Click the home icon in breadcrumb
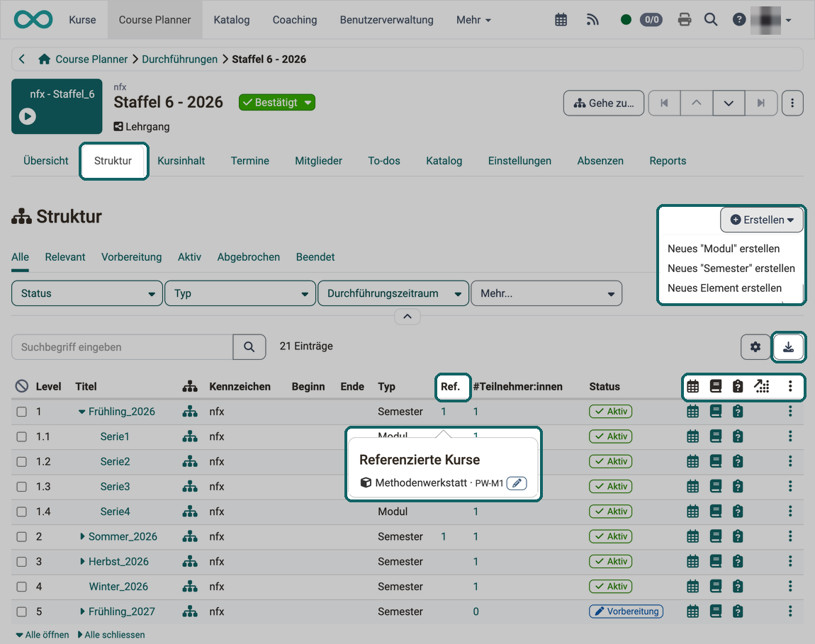 tap(44, 60)
